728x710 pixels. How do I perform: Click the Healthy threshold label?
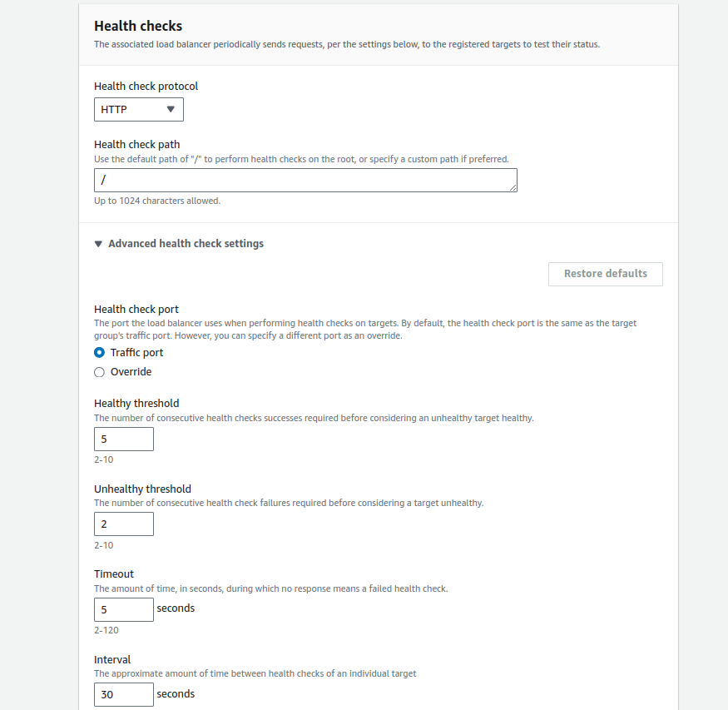136,403
